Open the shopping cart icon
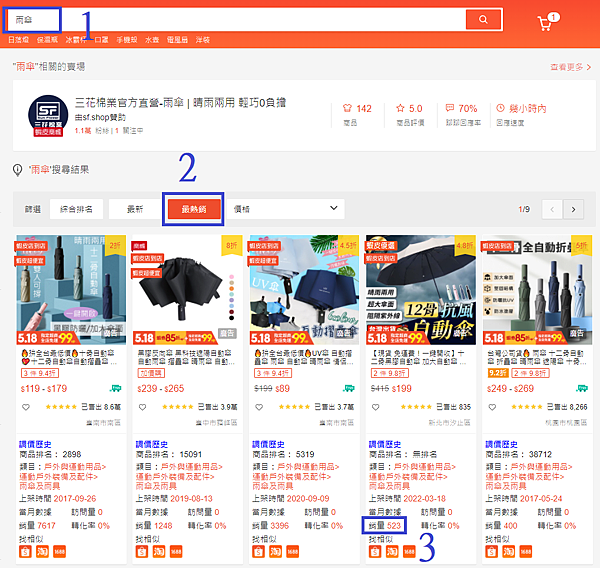 pyautogui.click(x=545, y=23)
